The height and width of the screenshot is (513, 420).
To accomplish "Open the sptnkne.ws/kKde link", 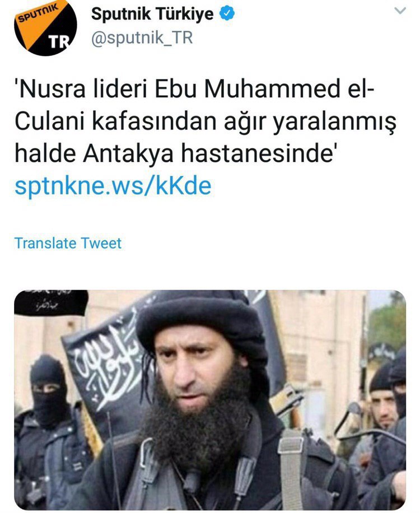I will click(113, 185).
